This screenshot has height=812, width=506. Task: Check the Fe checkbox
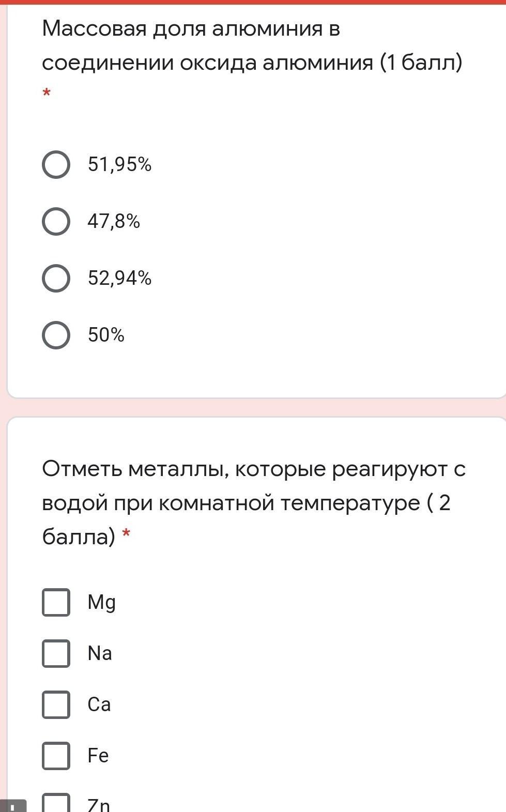[56, 756]
